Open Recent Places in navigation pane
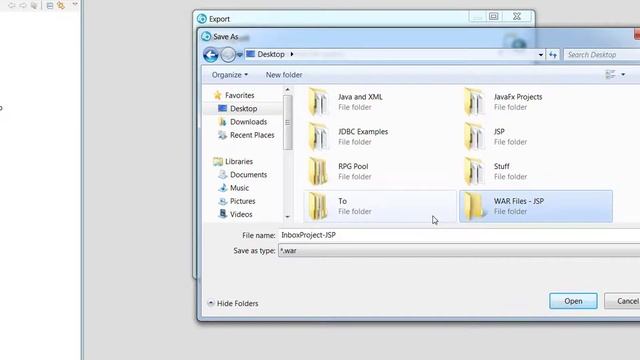Screen dimensions: 640x360 point(246,135)
